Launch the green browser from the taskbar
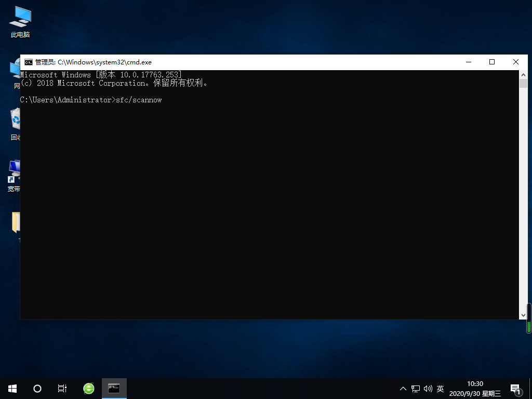 (88, 388)
